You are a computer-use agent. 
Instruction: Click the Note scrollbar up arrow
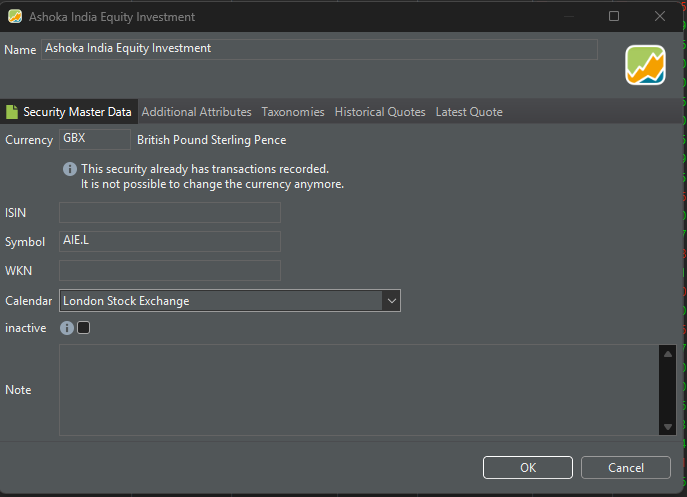tap(668, 354)
